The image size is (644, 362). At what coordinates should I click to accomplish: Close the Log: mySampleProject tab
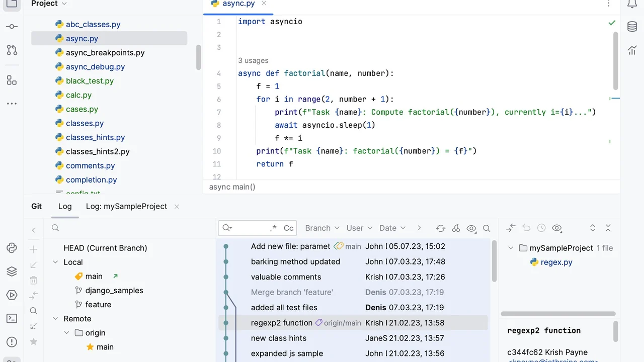(x=177, y=207)
